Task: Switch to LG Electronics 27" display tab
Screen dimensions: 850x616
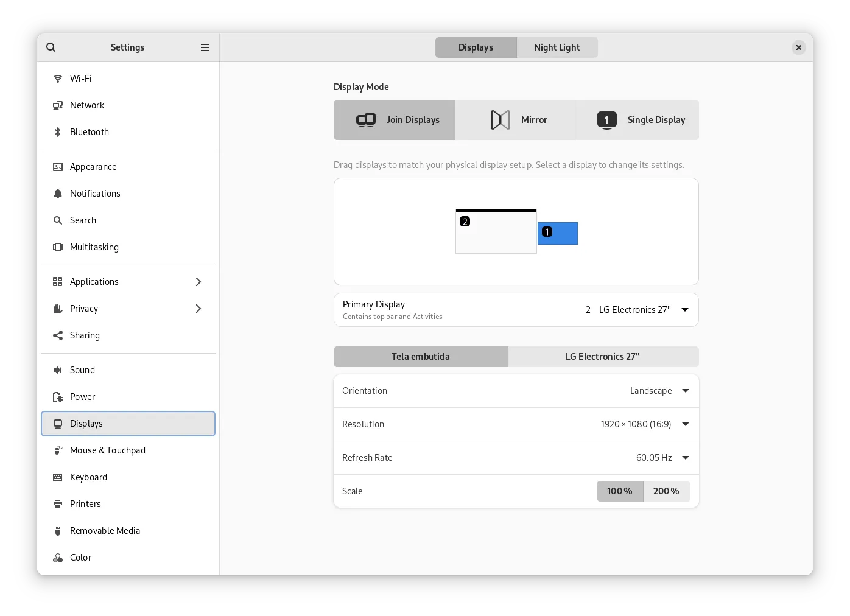Action: (603, 357)
